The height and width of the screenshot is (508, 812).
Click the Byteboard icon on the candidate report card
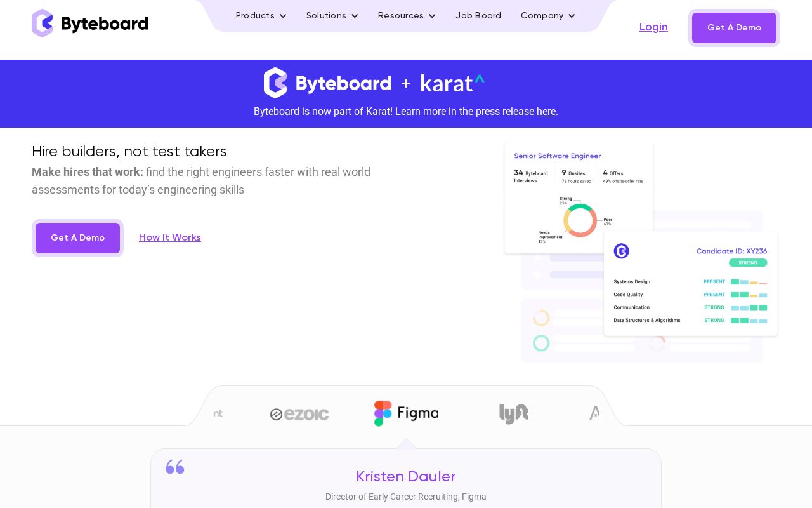(x=622, y=251)
